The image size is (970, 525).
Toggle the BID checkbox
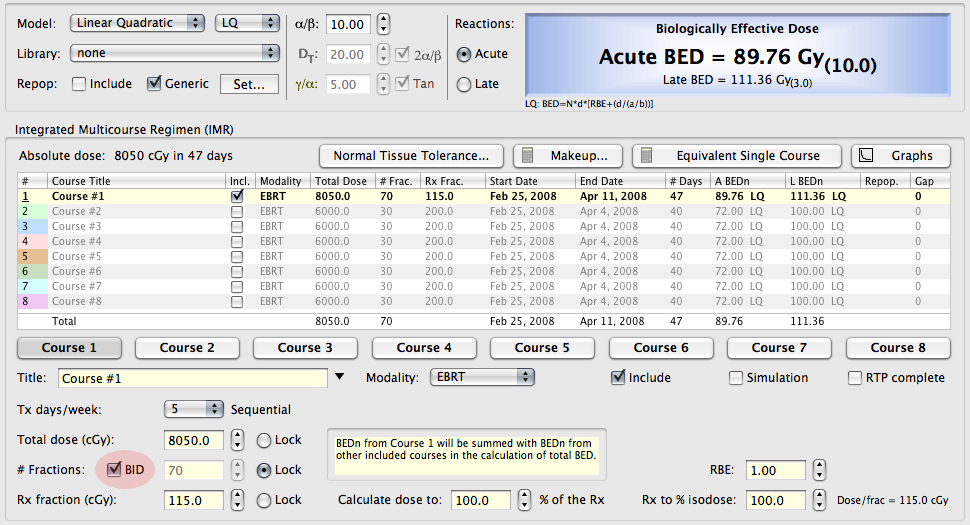tap(114, 470)
